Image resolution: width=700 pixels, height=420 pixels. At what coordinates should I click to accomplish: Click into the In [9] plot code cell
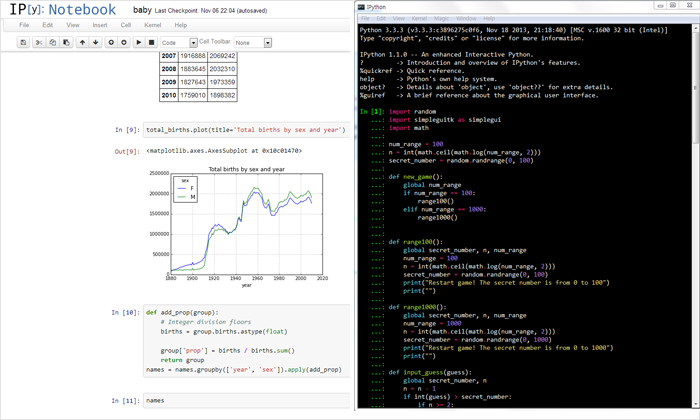(246, 130)
